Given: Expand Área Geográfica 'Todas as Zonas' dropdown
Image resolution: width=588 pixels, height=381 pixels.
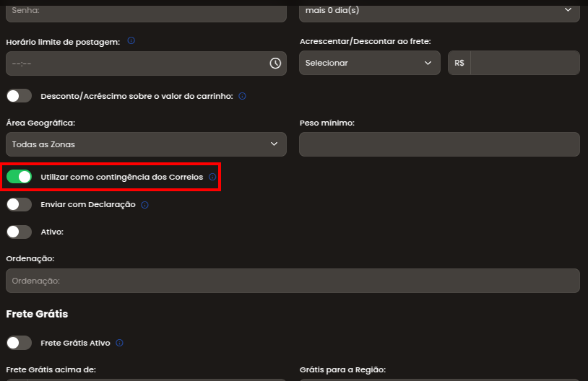Looking at the screenshot, I should pyautogui.click(x=146, y=144).
